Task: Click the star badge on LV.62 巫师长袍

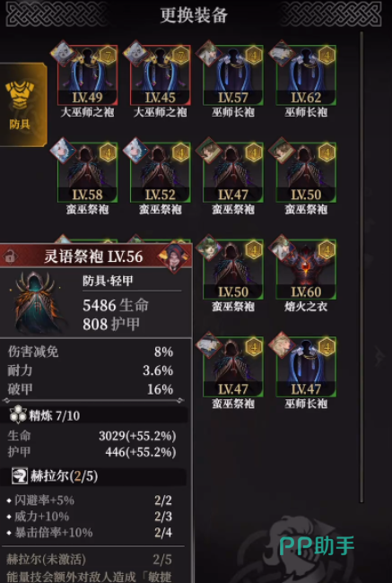Action: (x=327, y=55)
